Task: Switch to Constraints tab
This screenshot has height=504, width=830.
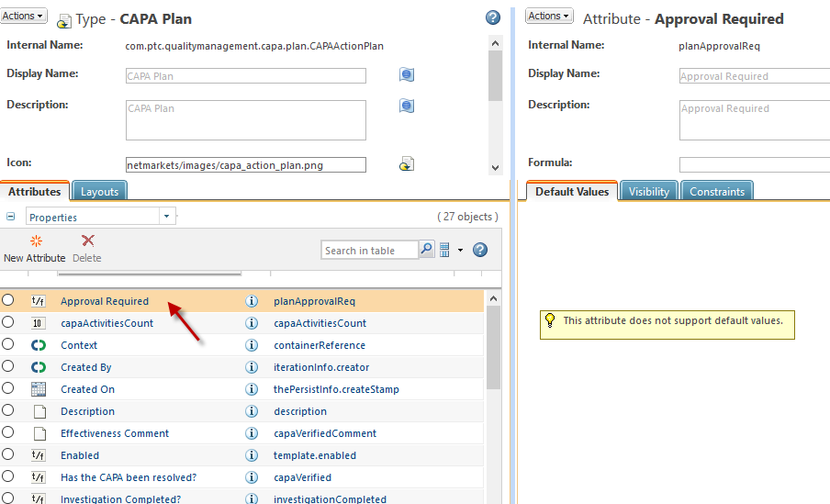Action: pos(717,192)
